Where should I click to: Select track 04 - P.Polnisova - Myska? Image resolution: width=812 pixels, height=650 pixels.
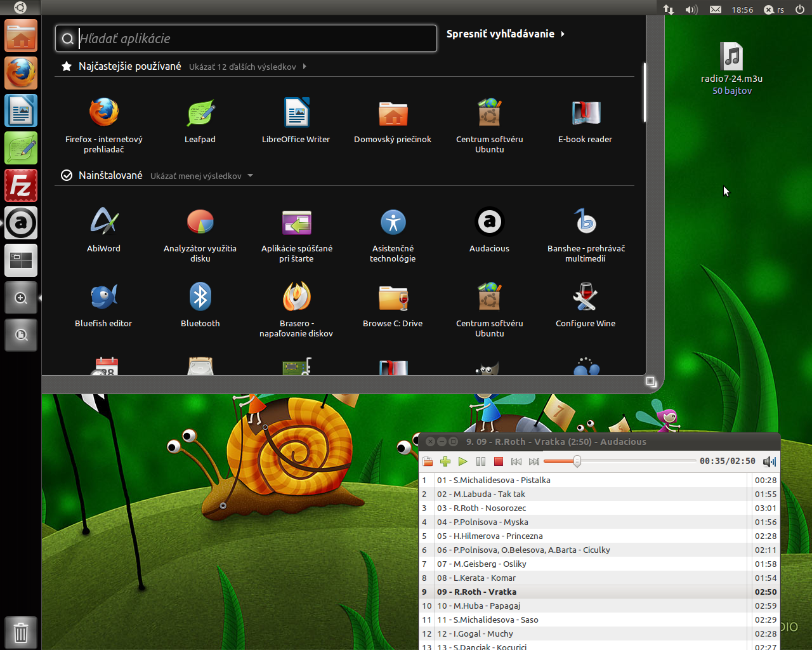click(x=599, y=522)
